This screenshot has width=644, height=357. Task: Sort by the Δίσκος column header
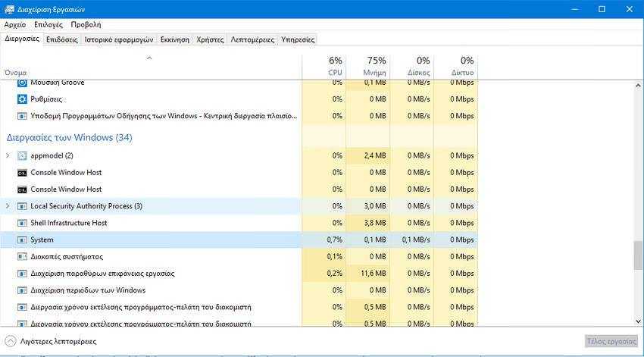(x=411, y=66)
